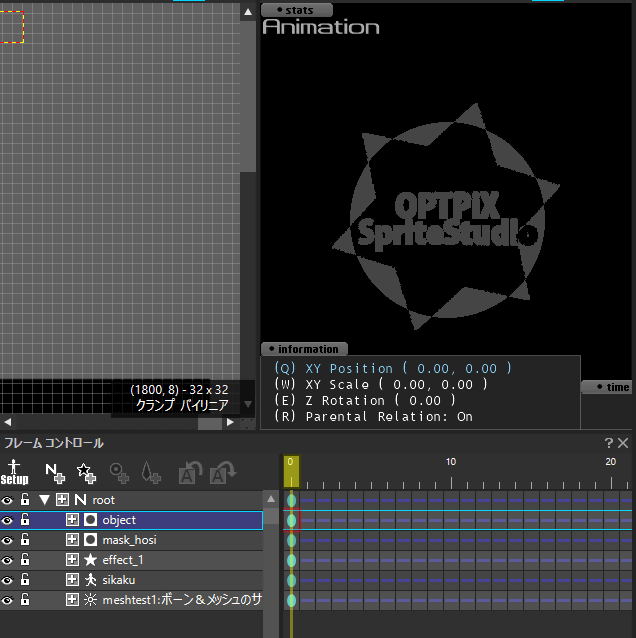Click the mask circle icon on object row
Image resolution: width=636 pixels, height=638 pixels.
pyautogui.click(x=90, y=520)
